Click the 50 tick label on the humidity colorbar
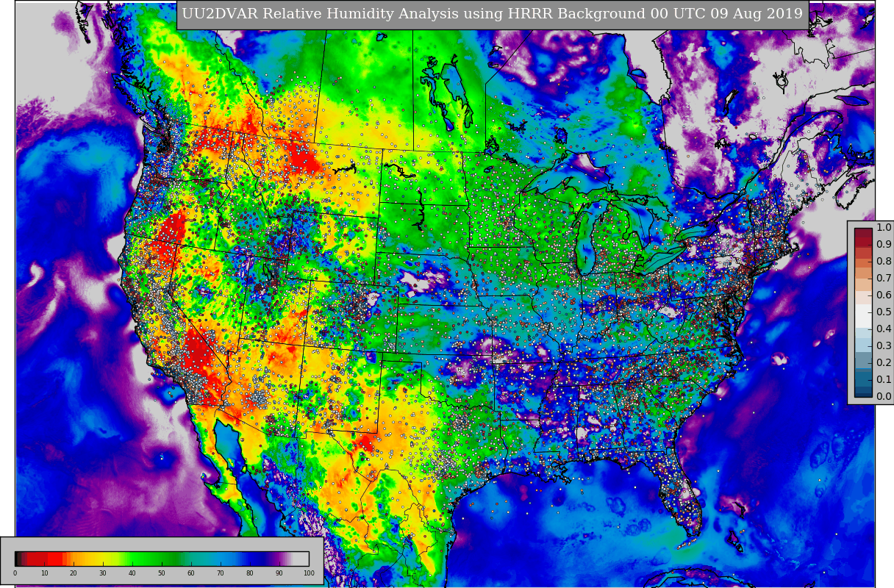Viewport: 894px width, 588px height. [x=162, y=573]
